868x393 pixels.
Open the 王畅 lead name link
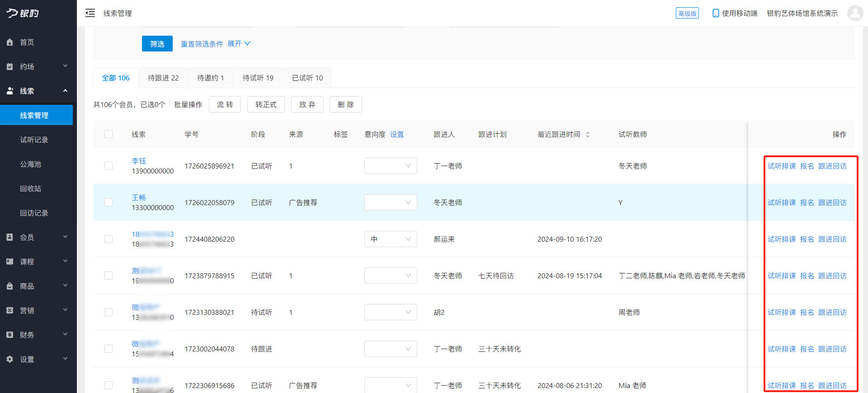coord(139,197)
